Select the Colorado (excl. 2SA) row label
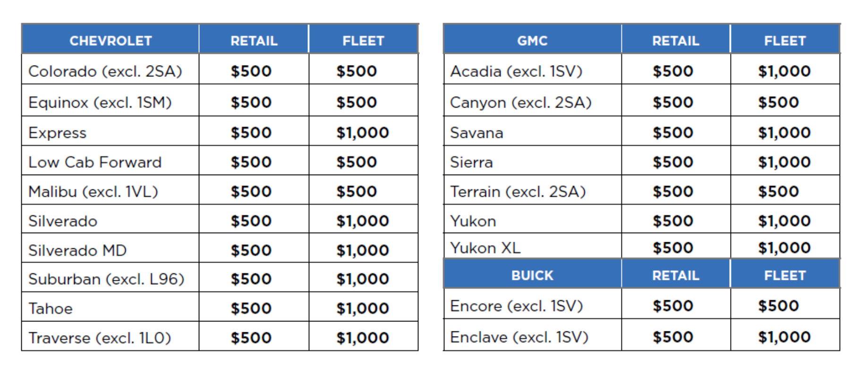 click(x=105, y=71)
